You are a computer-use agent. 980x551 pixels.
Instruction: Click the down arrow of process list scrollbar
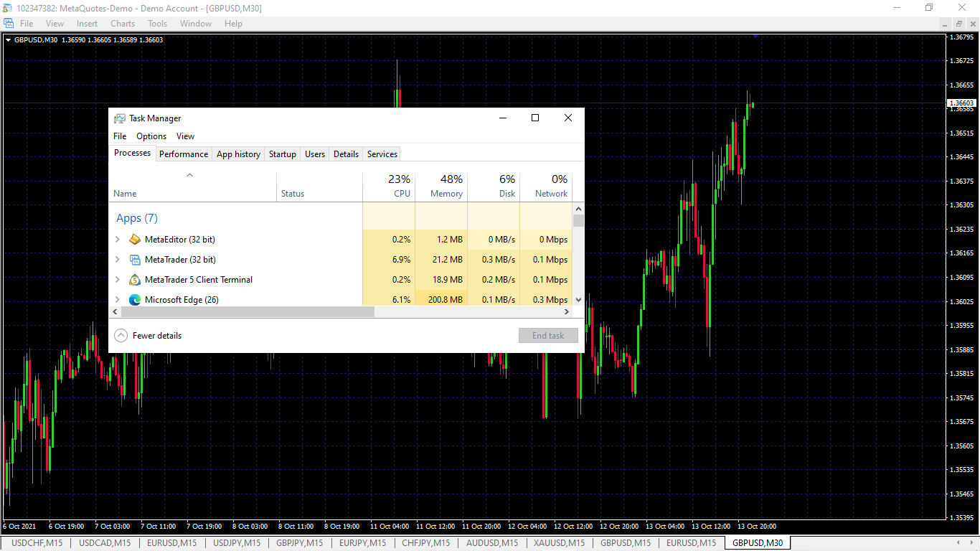578,300
